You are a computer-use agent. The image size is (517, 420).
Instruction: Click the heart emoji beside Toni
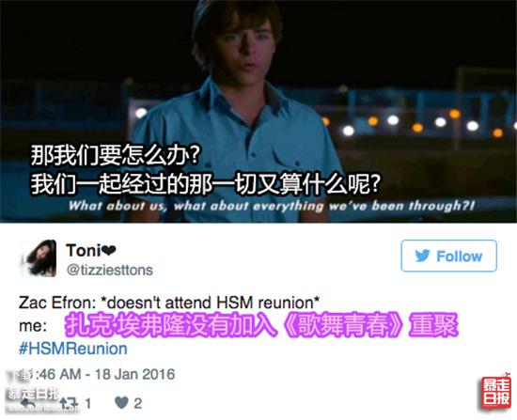109,251
